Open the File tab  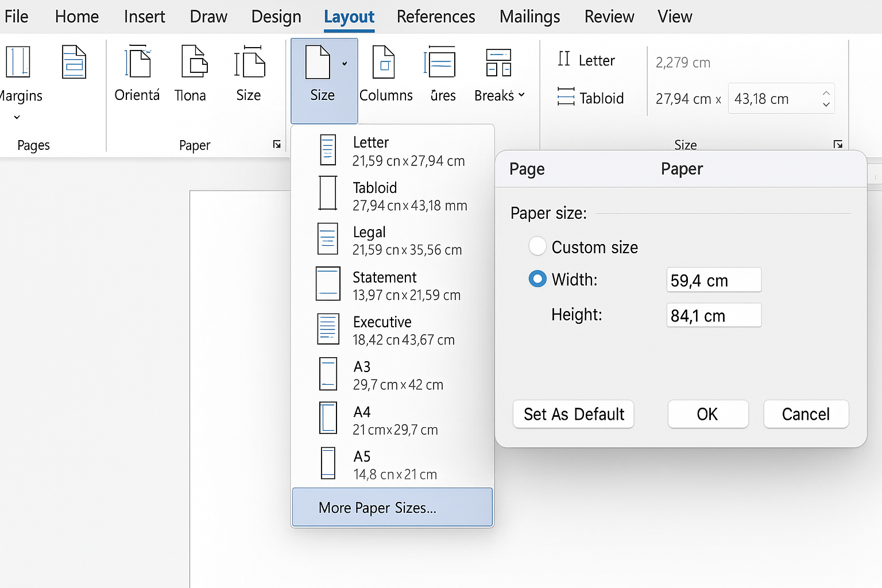(16, 17)
